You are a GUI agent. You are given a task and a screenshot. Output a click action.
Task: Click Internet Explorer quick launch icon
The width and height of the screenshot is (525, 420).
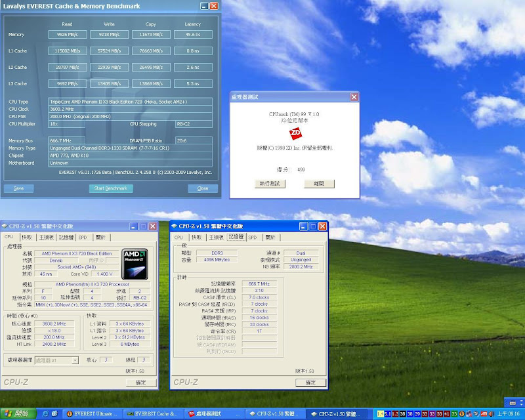tap(44, 414)
